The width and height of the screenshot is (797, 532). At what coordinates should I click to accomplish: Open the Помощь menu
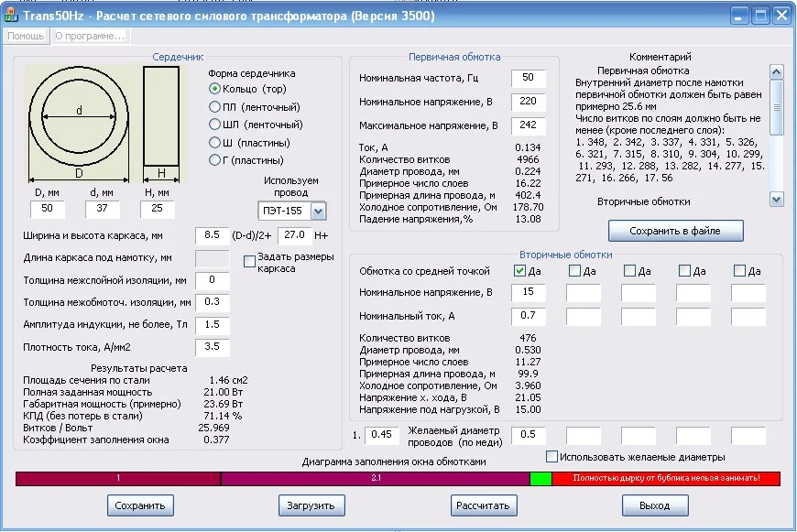(x=26, y=36)
